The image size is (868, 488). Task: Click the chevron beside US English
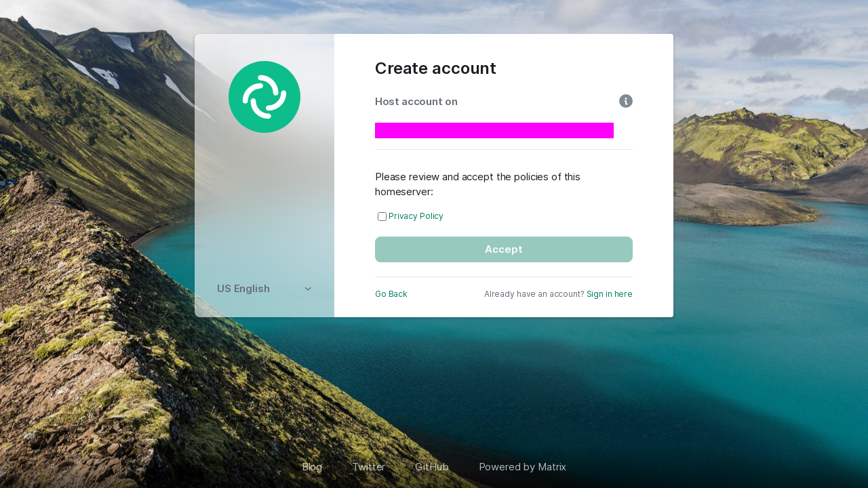pos(308,289)
